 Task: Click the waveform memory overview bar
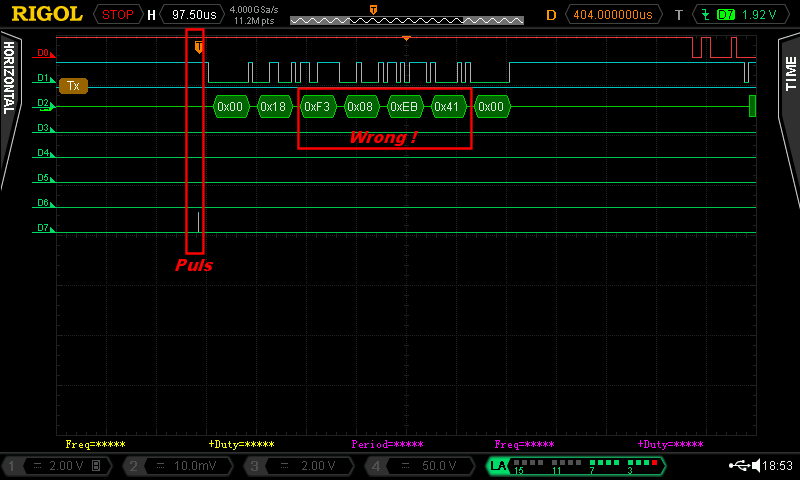407,20
